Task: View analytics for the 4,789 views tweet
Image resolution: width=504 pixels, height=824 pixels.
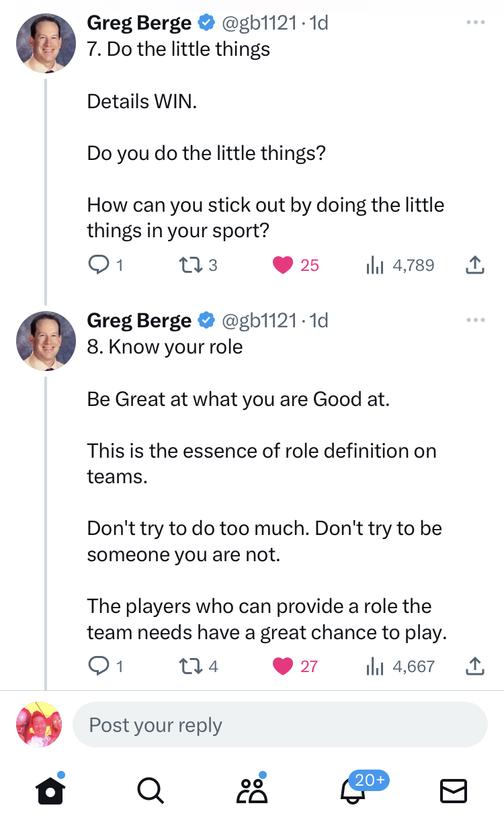Action: coord(374,265)
